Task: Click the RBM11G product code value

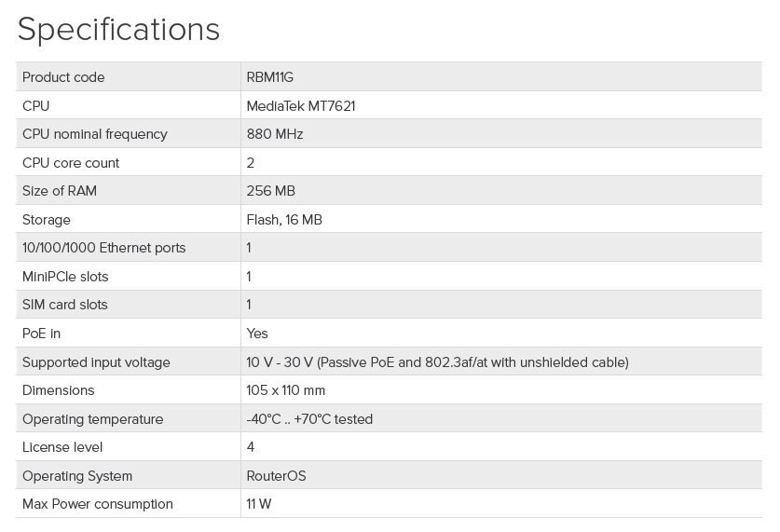Action: click(270, 77)
